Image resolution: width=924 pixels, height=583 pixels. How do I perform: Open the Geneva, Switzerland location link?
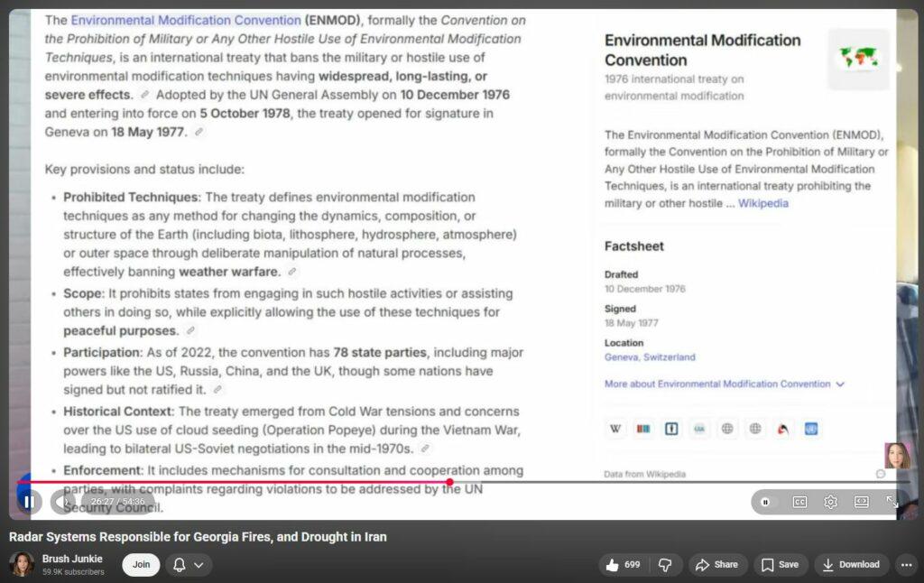coord(650,357)
